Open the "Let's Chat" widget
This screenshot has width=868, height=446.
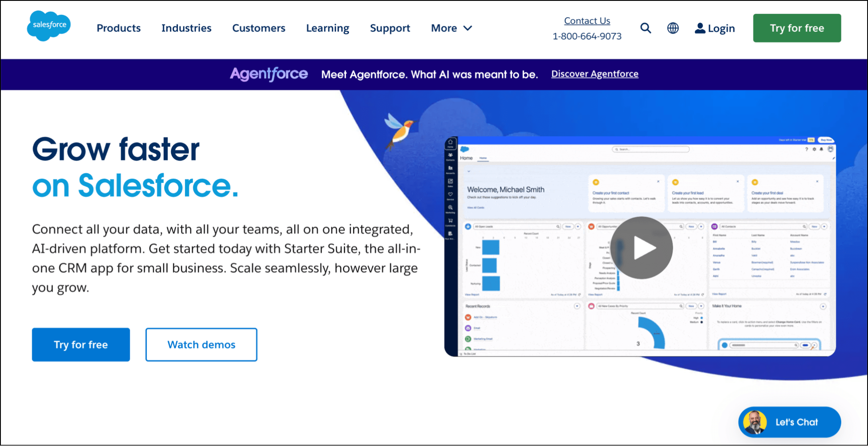click(789, 422)
